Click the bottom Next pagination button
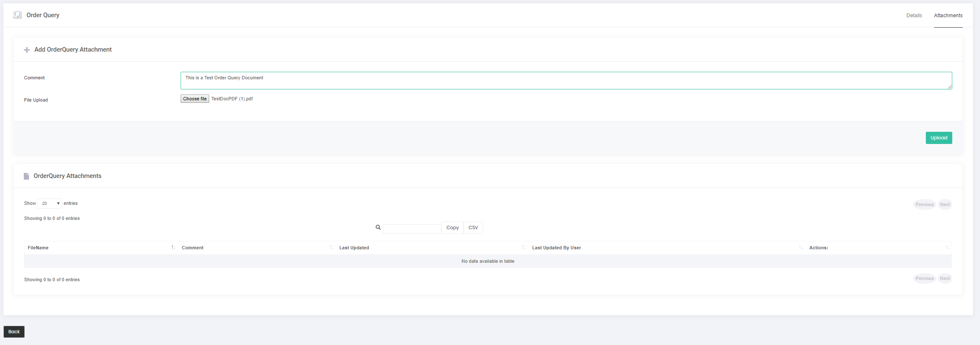Screen dimensions: 980x345 [945, 279]
